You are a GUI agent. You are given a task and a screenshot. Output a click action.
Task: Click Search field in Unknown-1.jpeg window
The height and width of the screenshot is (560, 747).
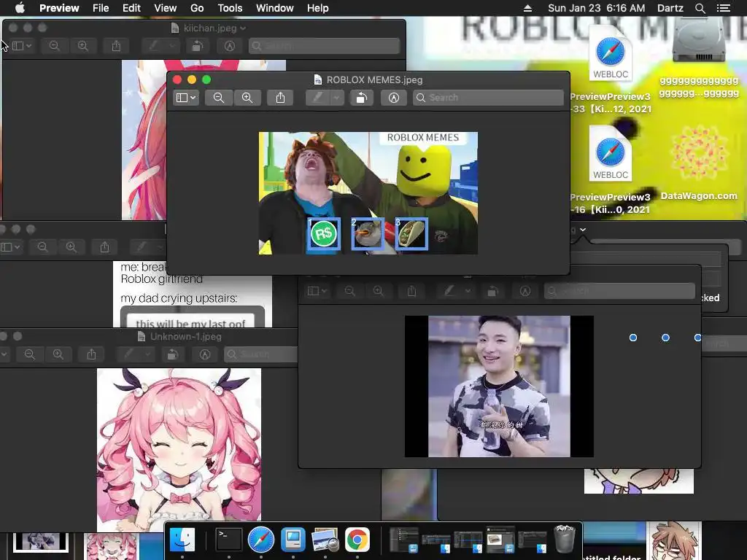pyautogui.click(x=261, y=354)
